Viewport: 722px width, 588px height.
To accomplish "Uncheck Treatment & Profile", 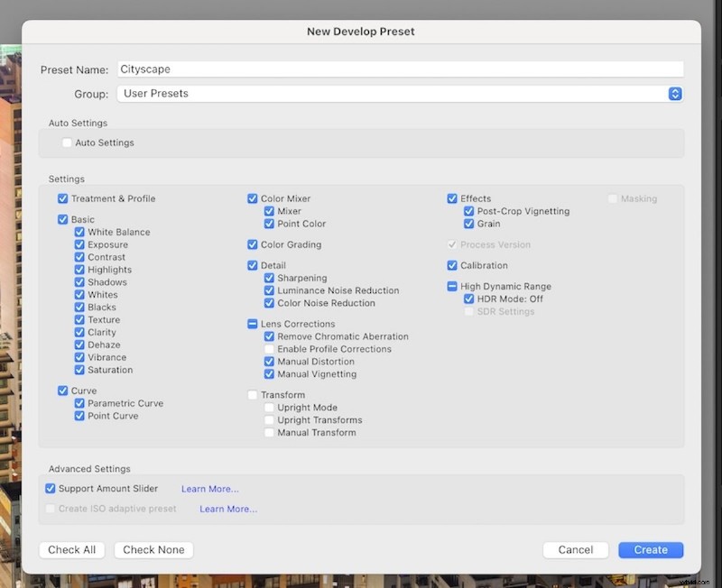I will click(62, 198).
